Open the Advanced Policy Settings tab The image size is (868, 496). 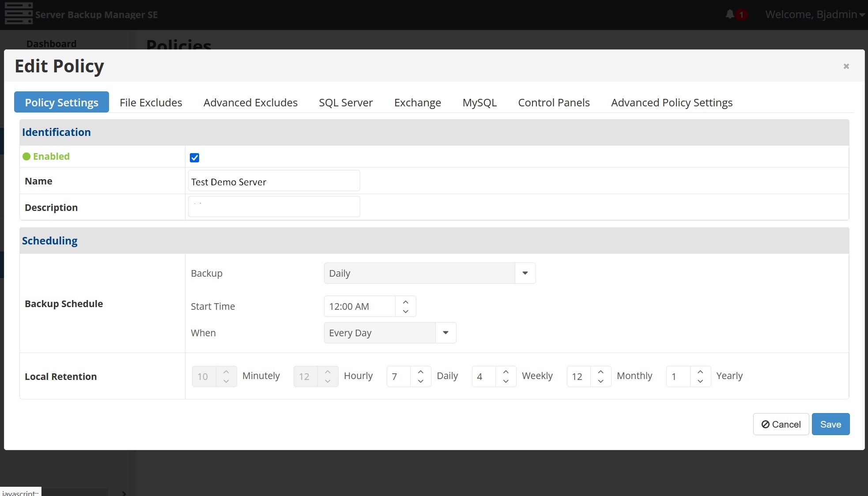pyautogui.click(x=672, y=102)
